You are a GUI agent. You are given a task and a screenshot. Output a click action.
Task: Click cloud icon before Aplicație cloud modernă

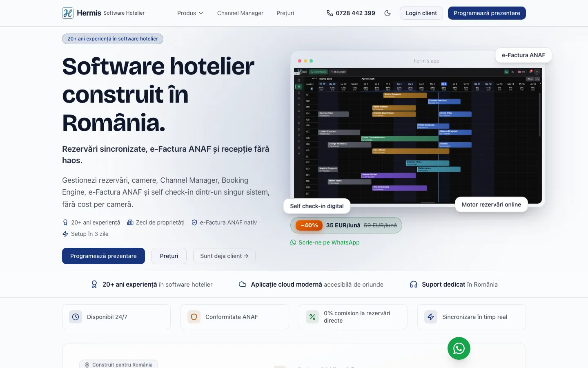[x=243, y=284]
